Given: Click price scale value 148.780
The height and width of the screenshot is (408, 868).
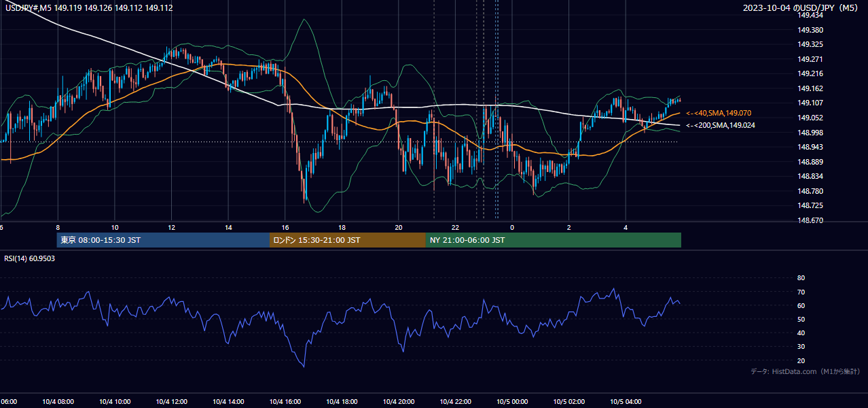Looking at the screenshot, I should (x=811, y=191).
